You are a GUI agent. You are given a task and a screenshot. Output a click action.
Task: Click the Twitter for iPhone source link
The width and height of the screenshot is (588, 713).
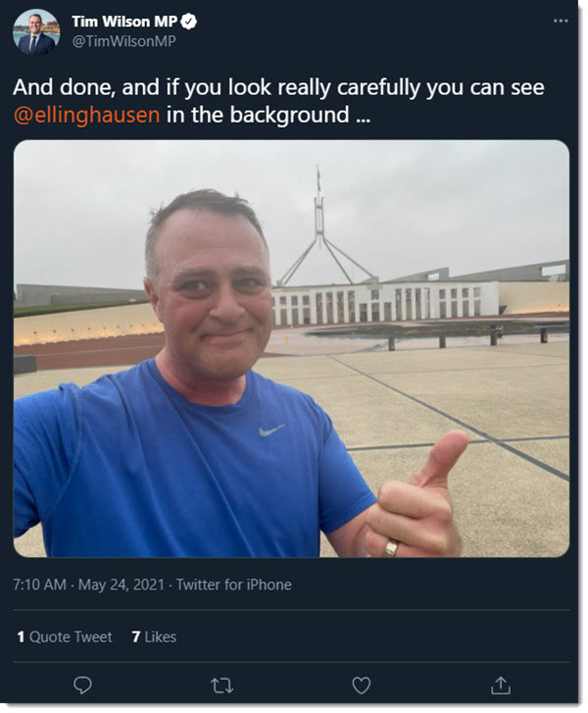(233, 585)
